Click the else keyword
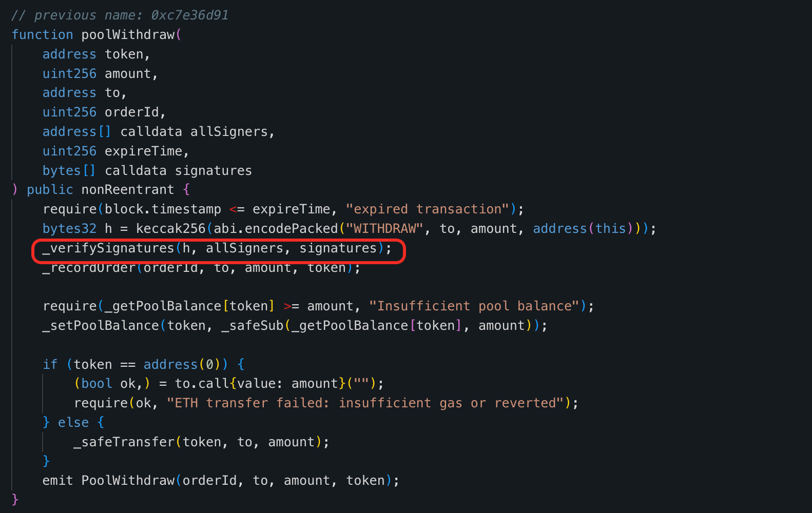The image size is (812, 513). pos(73,423)
